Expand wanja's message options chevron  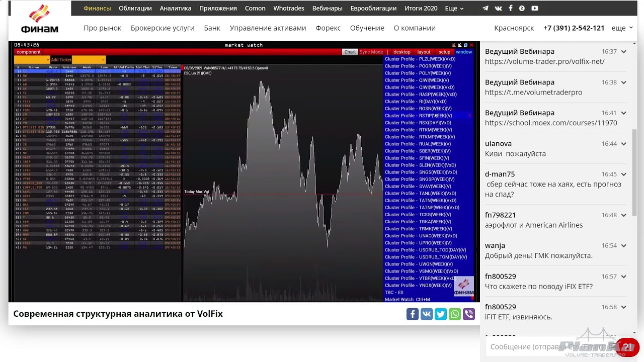[x=623, y=245]
